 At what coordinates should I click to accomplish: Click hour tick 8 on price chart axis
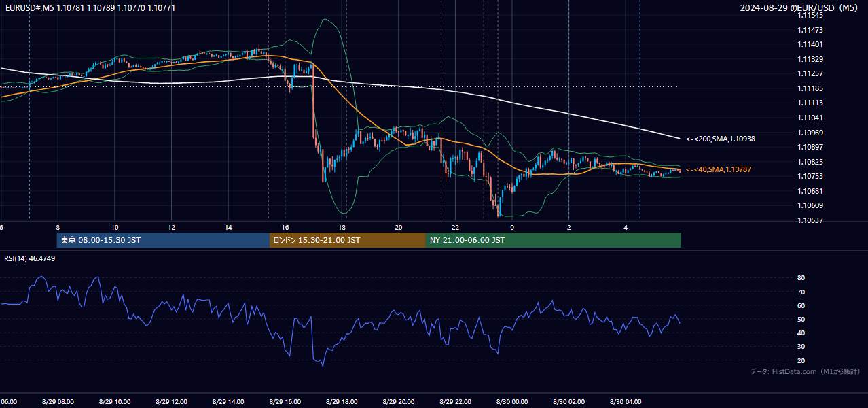(58, 227)
